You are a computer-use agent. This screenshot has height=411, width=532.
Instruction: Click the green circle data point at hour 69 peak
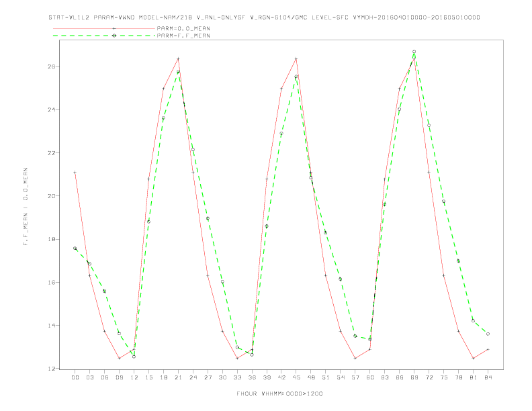pos(414,52)
